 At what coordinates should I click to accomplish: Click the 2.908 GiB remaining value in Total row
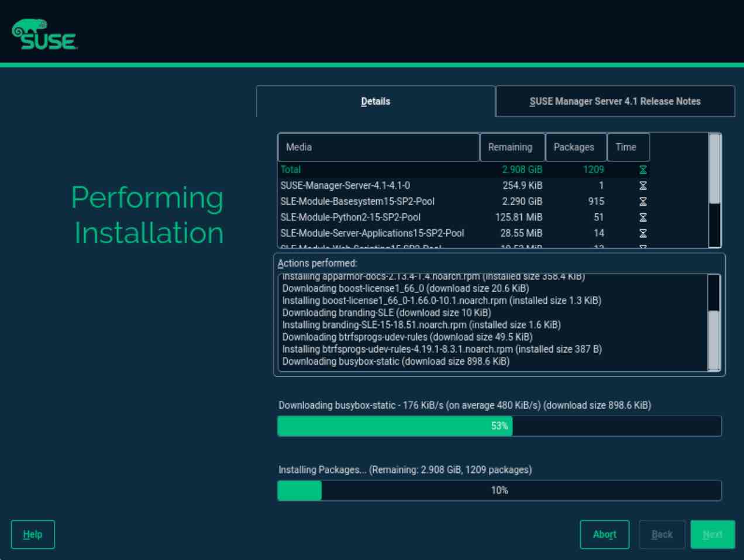(522, 170)
